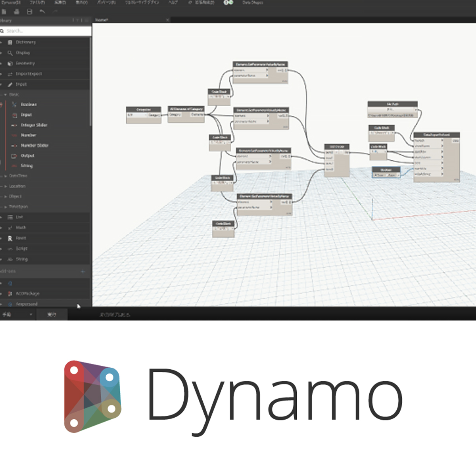Viewport: 476px width, 476px height.
Task: Open the 表示 (View) menu
Action: tap(81, 2)
